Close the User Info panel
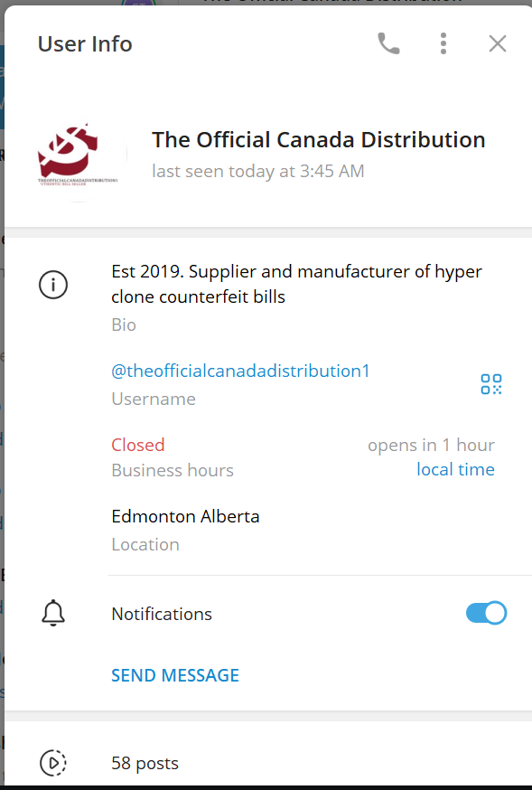 click(498, 43)
